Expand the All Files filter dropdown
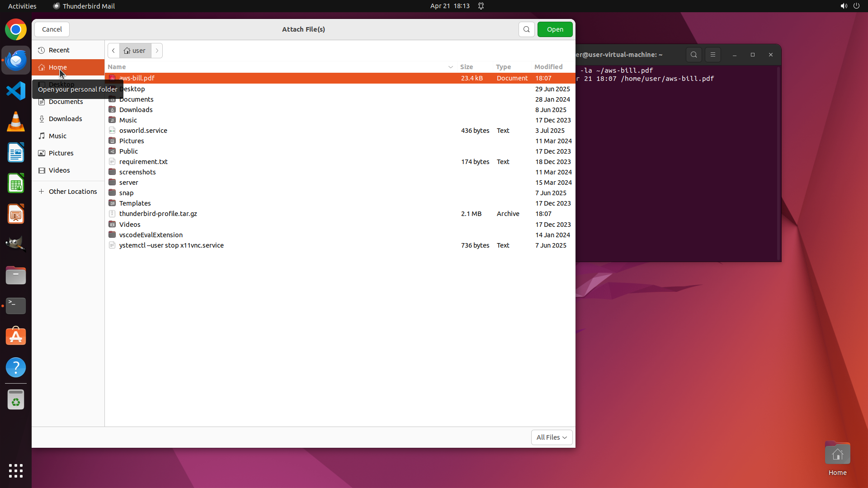This screenshot has width=868, height=488. (x=552, y=437)
